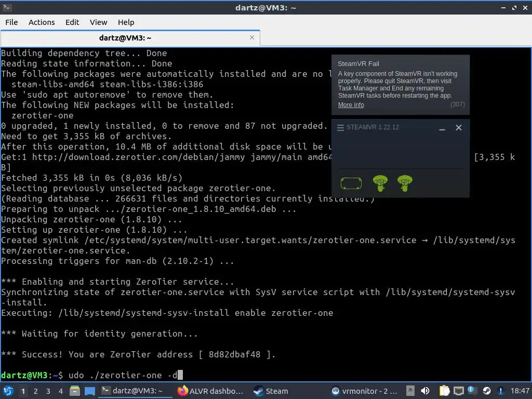532x399 pixels.
Task: Close the dartz@VM3 terminal tab
Action: point(252,37)
